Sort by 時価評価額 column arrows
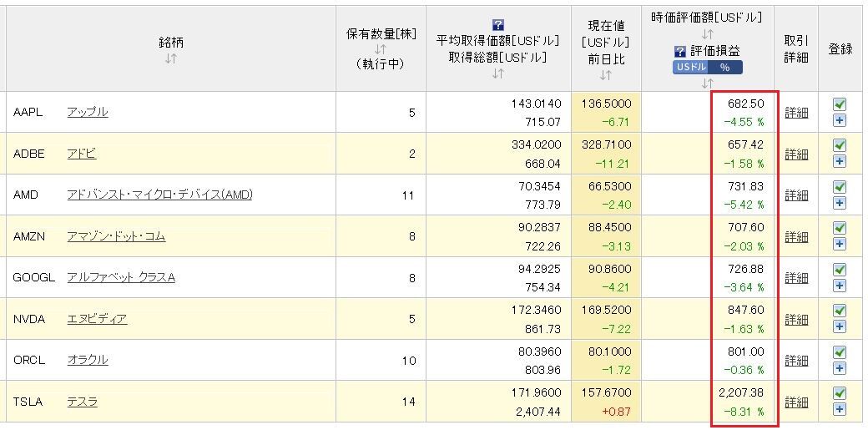The height and width of the screenshot is (430, 868). tap(707, 34)
